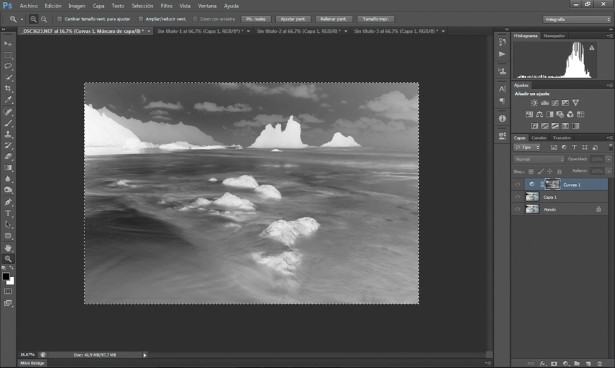Image resolution: width=615 pixels, height=368 pixels.
Task: Click the foreground color swatch
Action: pyautogui.click(x=5, y=276)
